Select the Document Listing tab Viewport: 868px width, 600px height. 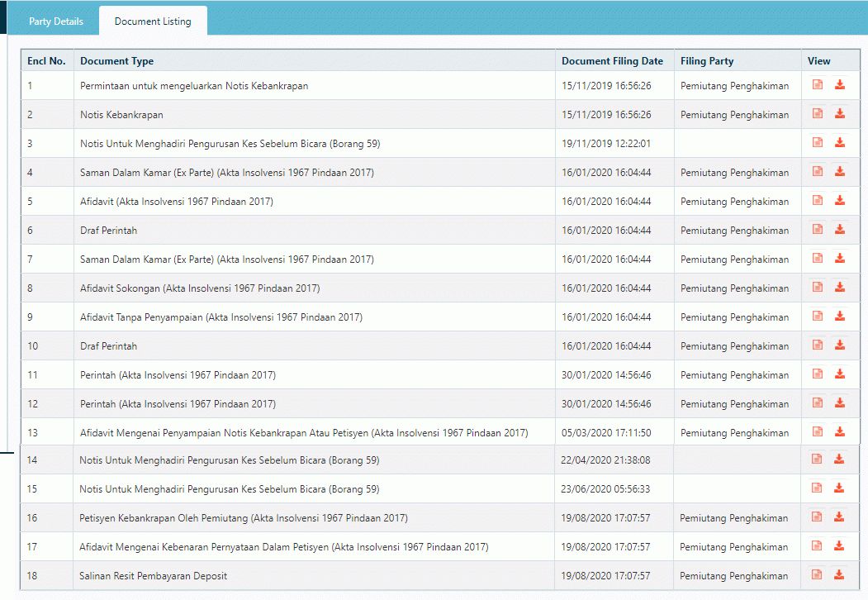(153, 21)
